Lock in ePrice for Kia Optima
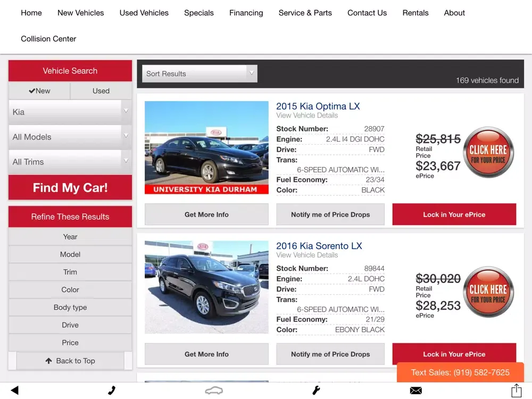Screen dimensions: 532x399 click(x=454, y=214)
